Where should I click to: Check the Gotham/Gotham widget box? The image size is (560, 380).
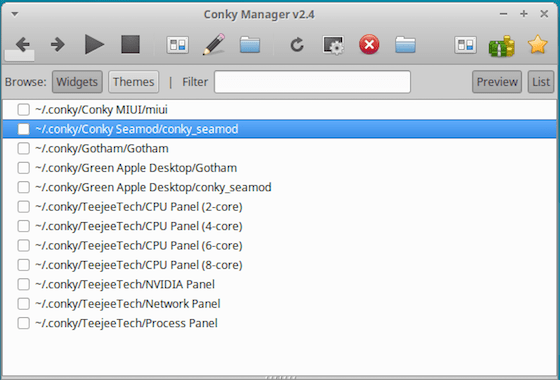click(24, 148)
